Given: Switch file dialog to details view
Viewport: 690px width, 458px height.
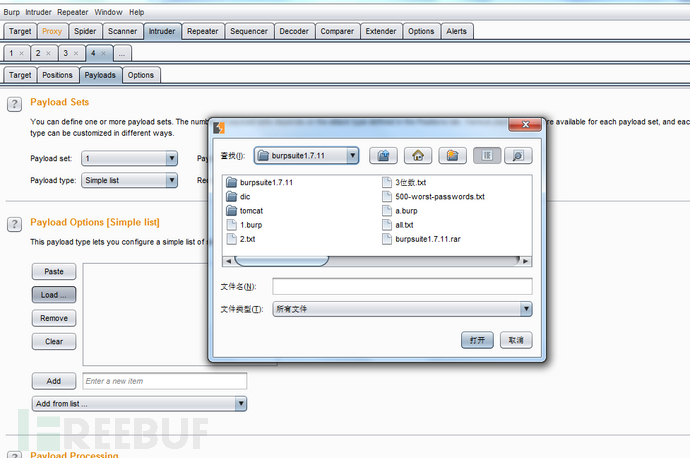Looking at the screenshot, I should (518, 155).
